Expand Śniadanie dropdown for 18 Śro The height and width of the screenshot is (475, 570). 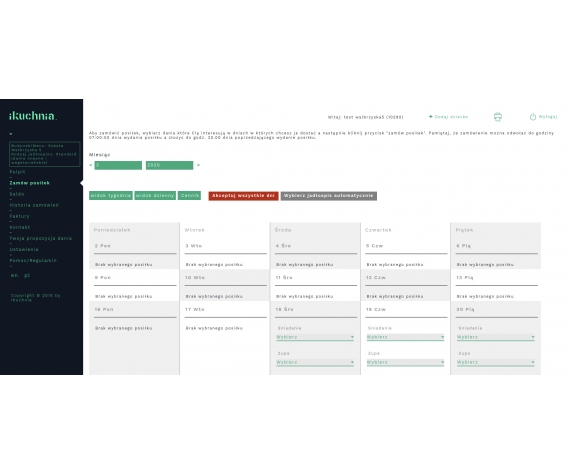click(315, 337)
